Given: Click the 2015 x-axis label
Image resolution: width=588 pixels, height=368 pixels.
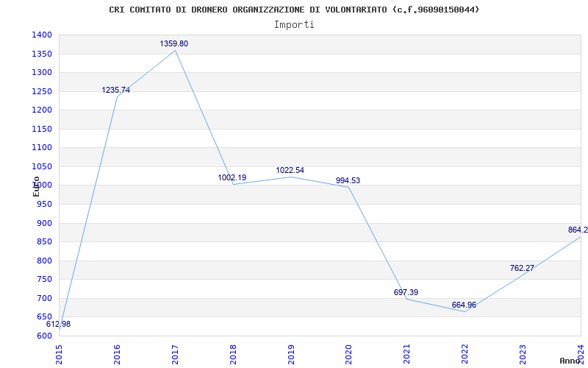Looking at the screenshot, I should [59, 354].
